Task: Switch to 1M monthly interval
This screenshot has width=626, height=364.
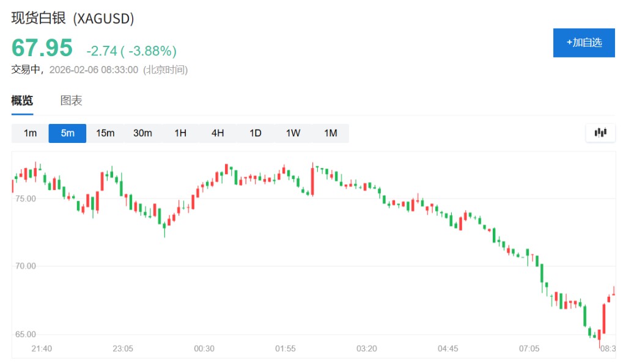Action: click(330, 133)
